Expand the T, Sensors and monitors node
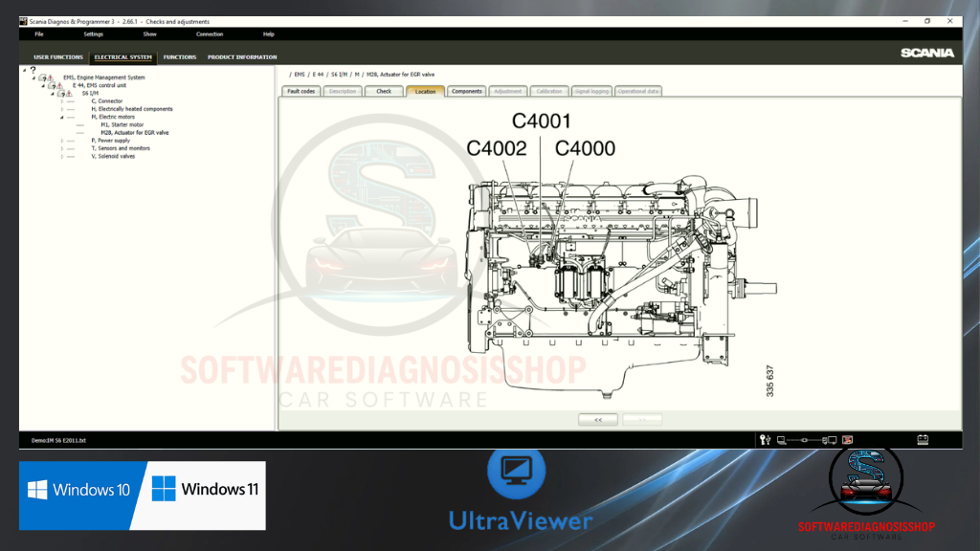The width and height of the screenshot is (980, 551). [62, 148]
